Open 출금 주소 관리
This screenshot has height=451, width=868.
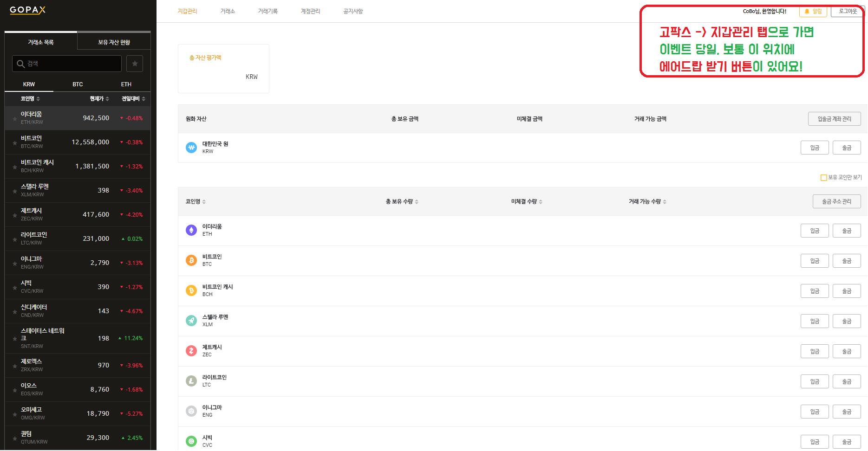pyautogui.click(x=836, y=201)
